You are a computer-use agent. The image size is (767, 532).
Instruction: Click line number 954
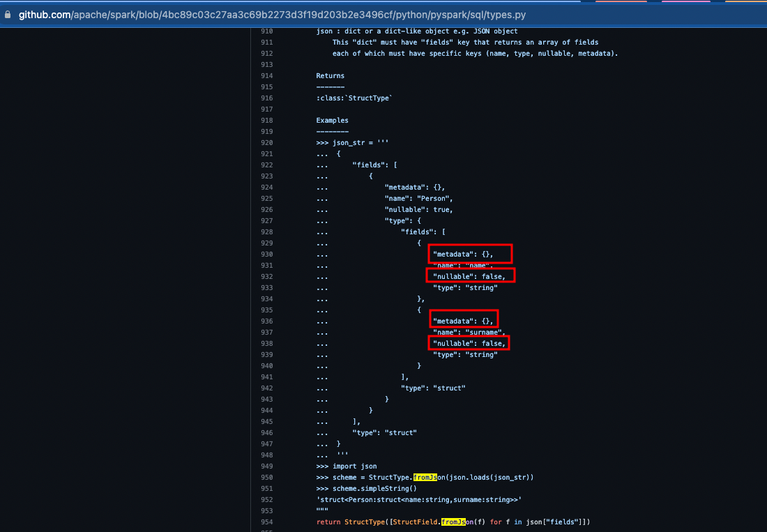pos(266,522)
